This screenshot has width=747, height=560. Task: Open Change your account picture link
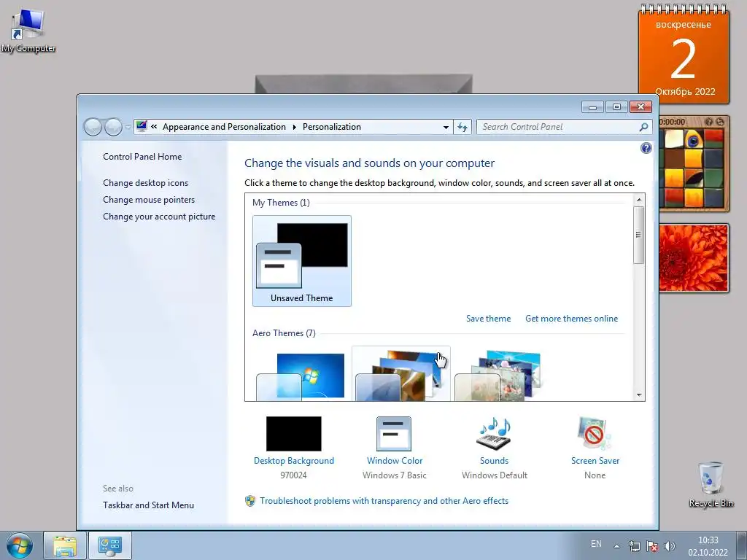tap(159, 216)
